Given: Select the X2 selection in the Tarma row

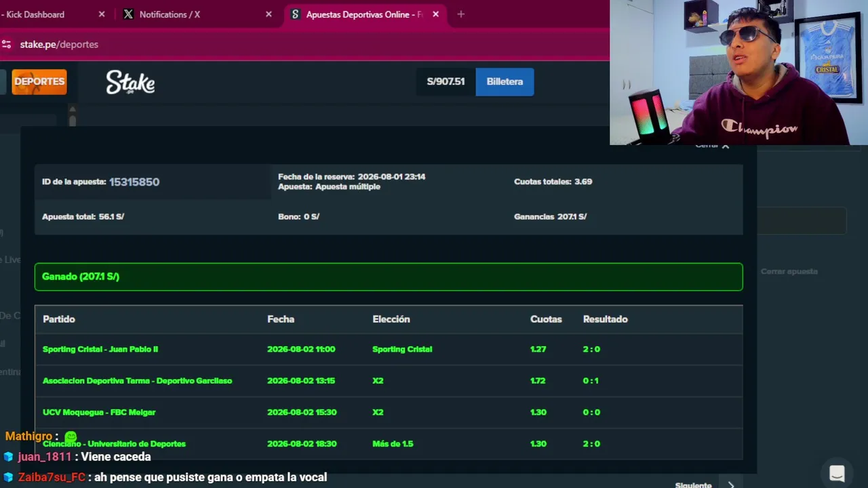Looking at the screenshot, I should [x=378, y=381].
